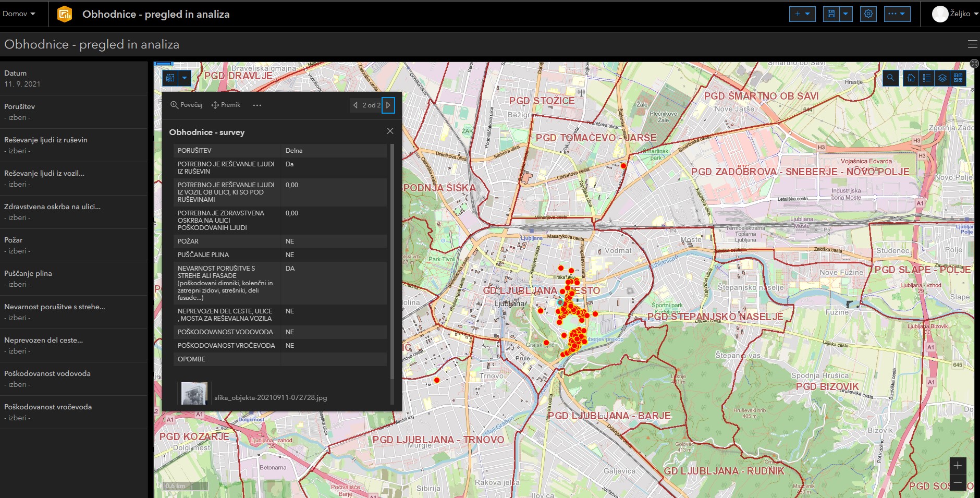The height and width of the screenshot is (498, 980).
Task: Open dashboard settings gear
Action: pyautogui.click(x=868, y=14)
